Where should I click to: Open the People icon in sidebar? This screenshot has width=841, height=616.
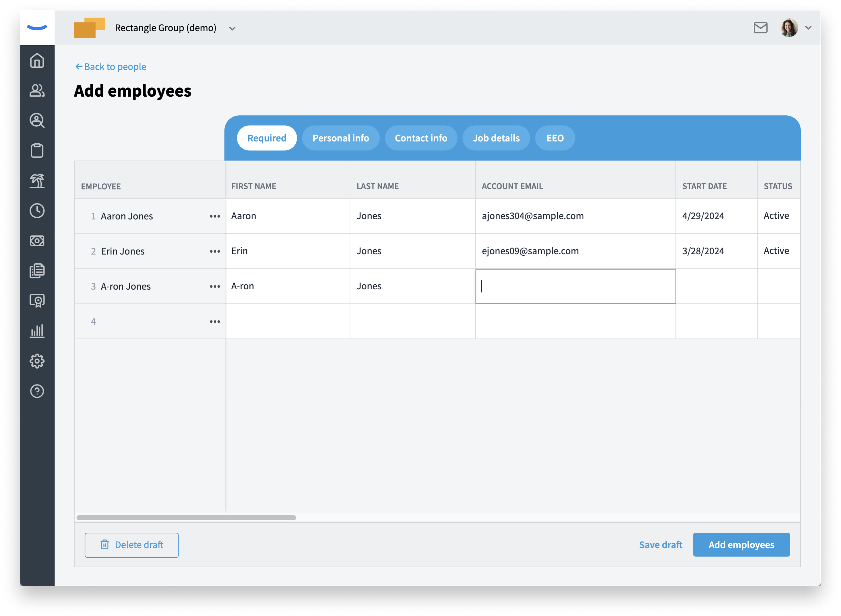pos(37,90)
